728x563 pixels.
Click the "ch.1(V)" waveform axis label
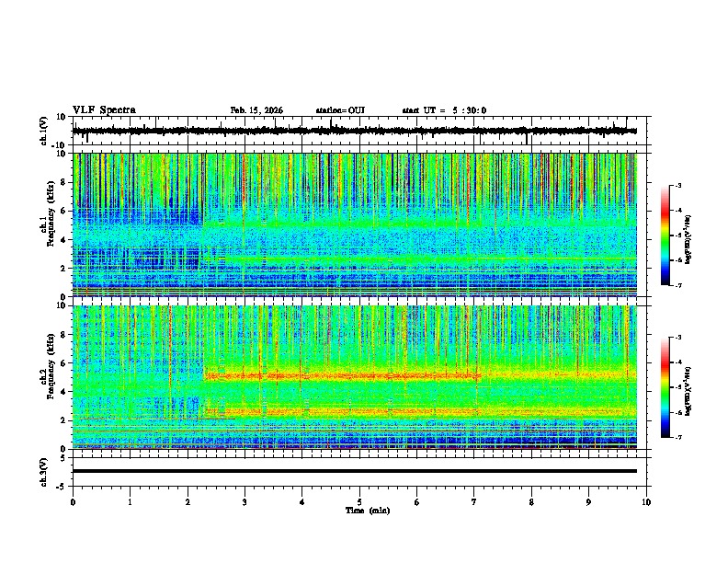(x=44, y=131)
